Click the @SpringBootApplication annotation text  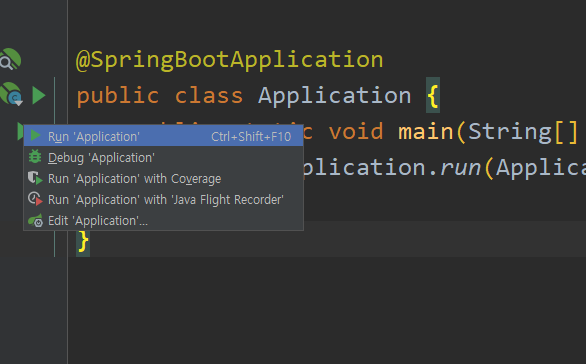point(229,59)
